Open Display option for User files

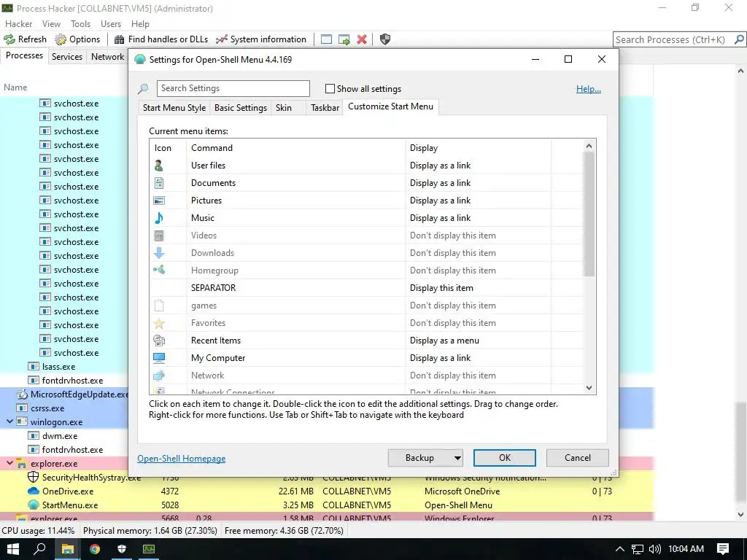440,166
